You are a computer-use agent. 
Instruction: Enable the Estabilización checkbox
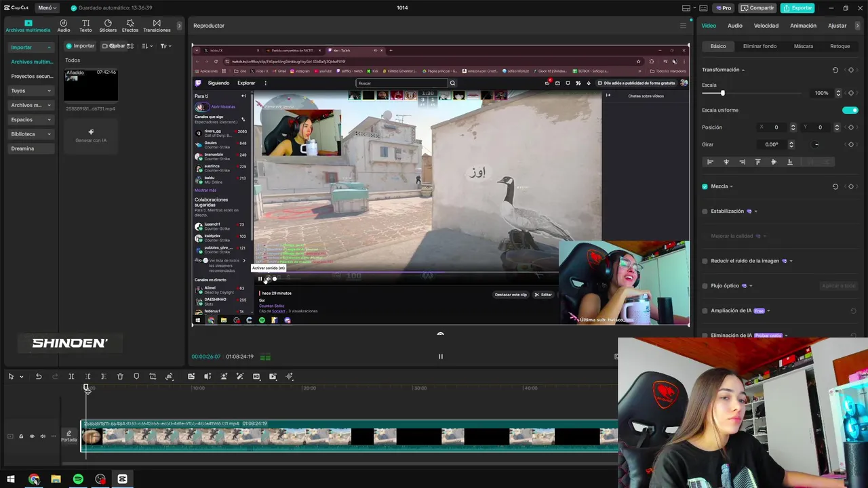tap(705, 211)
